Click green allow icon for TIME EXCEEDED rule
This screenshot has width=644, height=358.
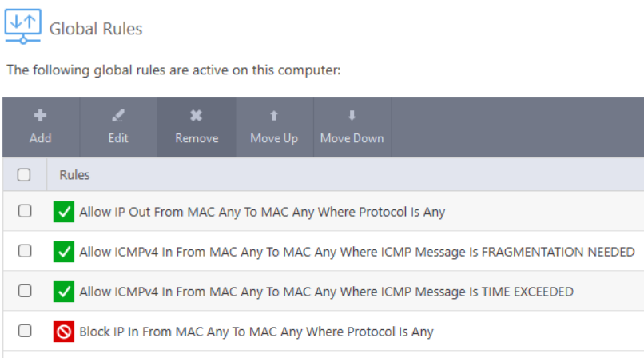click(64, 292)
